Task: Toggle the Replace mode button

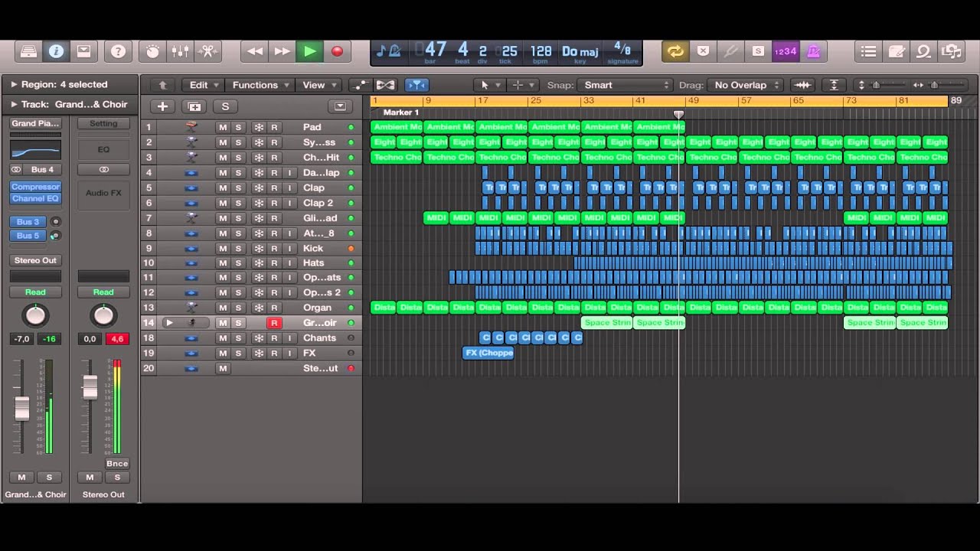Action: point(703,51)
